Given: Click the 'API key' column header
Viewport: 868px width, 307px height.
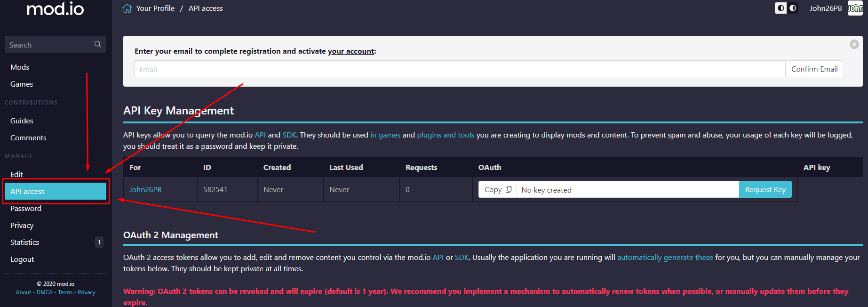Looking at the screenshot, I should coord(817,167).
